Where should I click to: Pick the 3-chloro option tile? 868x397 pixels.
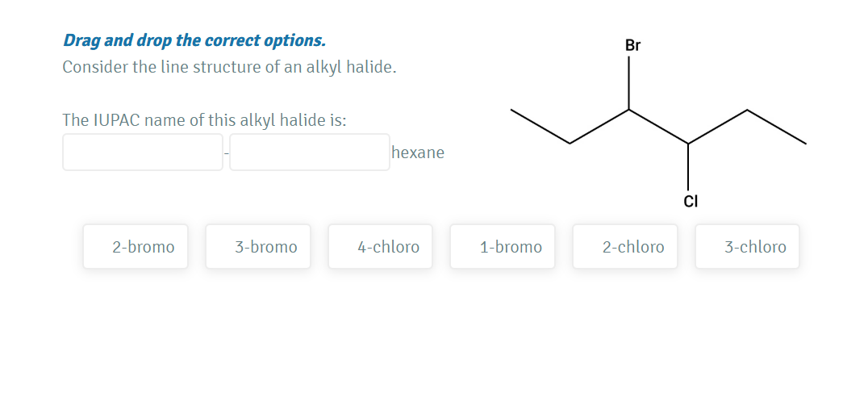coord(747,247)
